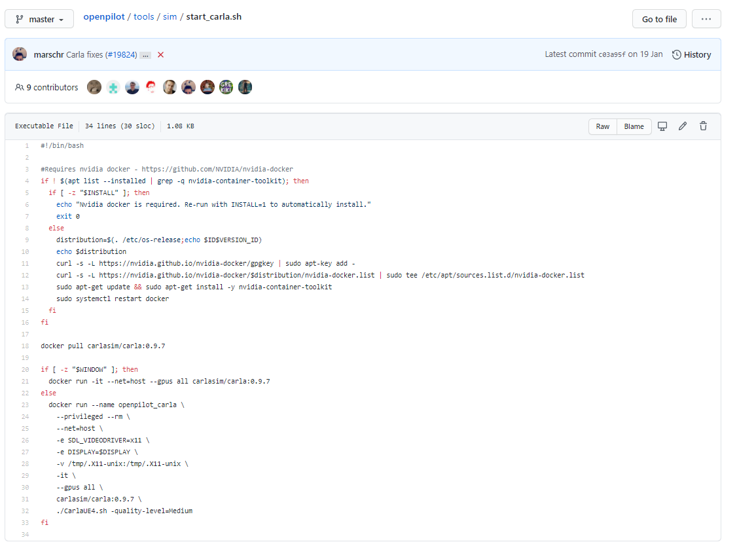
Task: Click the delete file trash icon
Action: click(x=703, y=126)
